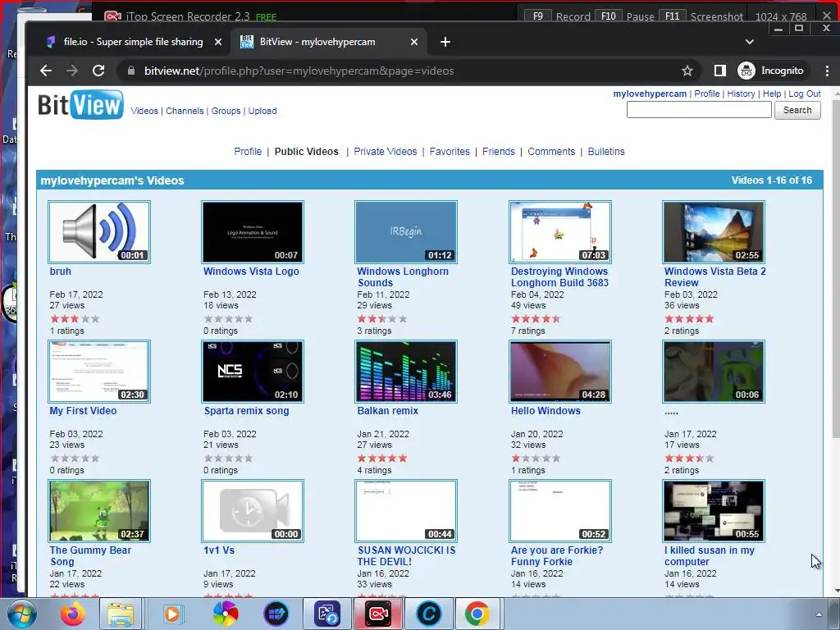Viewport: 840px width, 630px height.
Task: Open the 1v1 Vs placeholder thumbnail
Action: (x=253, y=511)
